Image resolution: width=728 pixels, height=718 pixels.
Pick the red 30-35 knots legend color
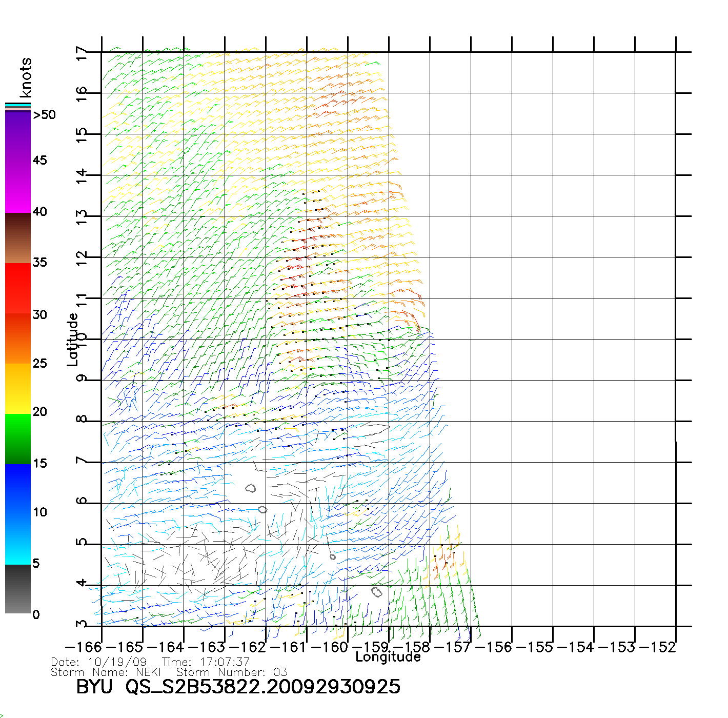click(x=18, y=288)
